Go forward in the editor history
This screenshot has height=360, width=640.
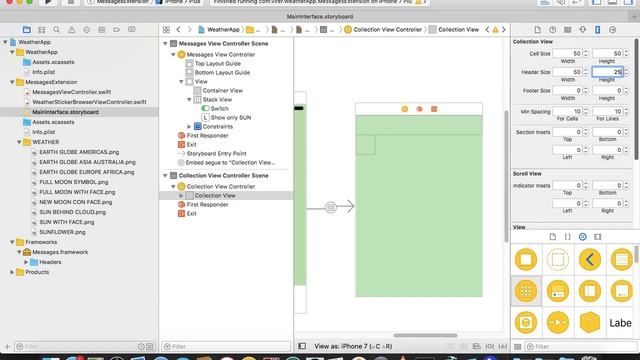tap(189, 30)
